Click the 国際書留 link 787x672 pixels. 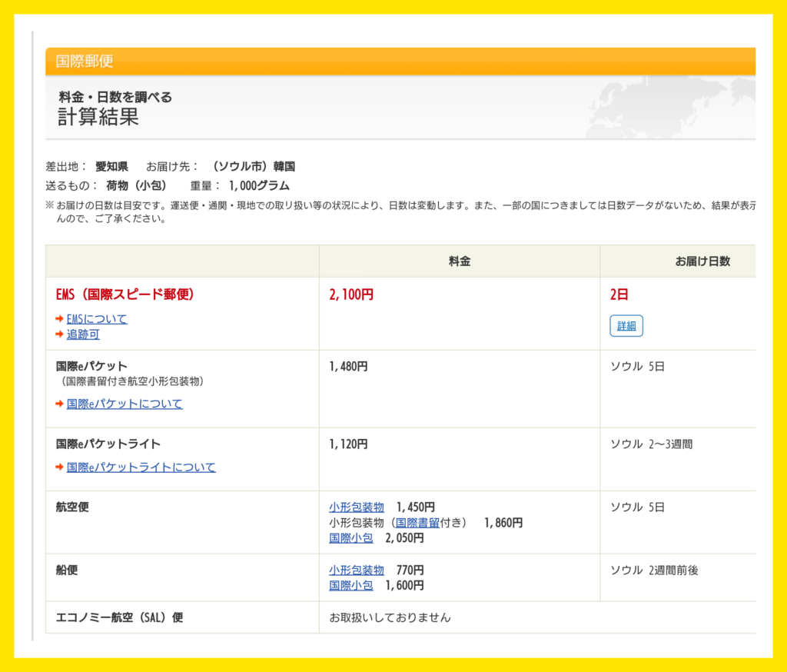pyautogui.click(x=417, y=523)
